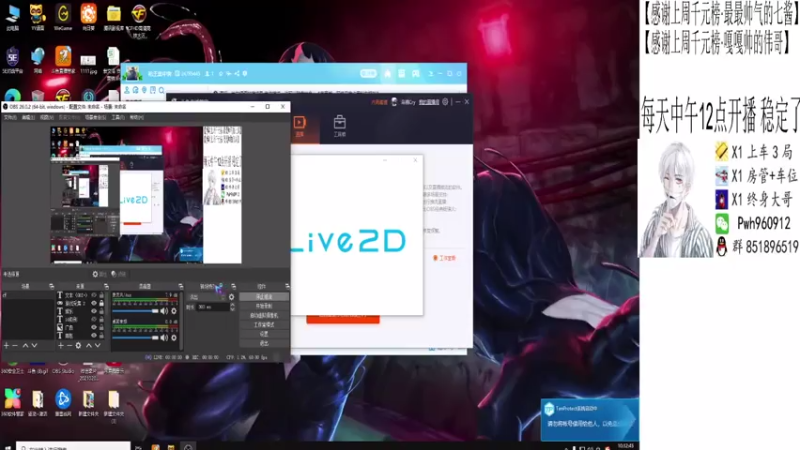Mute the 麦克风/Aux audio channel

tap(164, 311)
